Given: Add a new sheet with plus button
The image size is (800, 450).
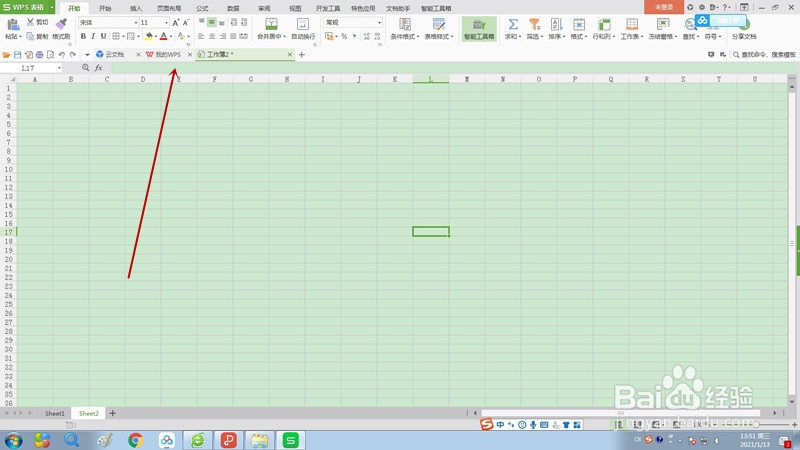Looking at the screenshot, I should click(x=112, y=413).
